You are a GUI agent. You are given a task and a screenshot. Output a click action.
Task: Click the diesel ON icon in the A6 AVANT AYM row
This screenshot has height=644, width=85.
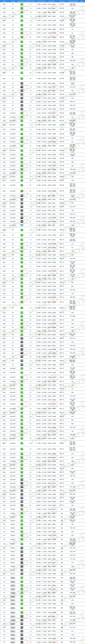pyautogui.click(x=22, y=505)
